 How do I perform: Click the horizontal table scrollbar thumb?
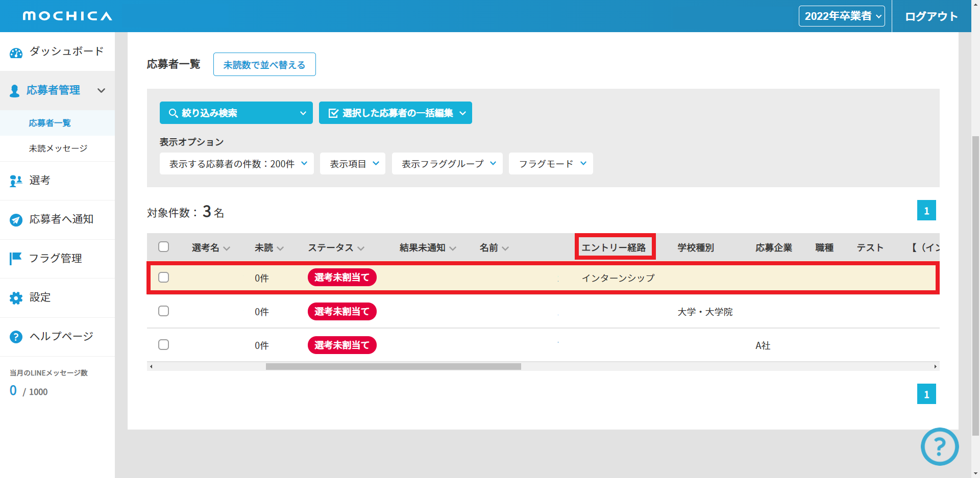(393, 366)
